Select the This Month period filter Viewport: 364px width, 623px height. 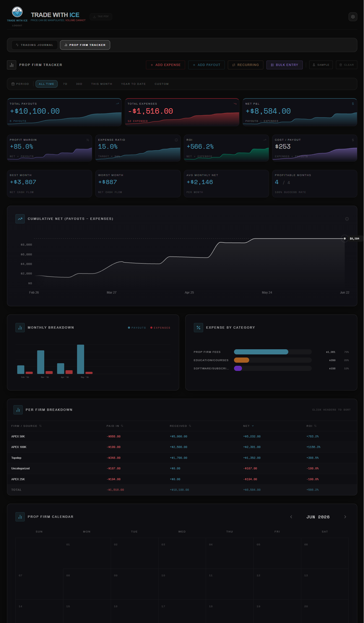point(102,84)
